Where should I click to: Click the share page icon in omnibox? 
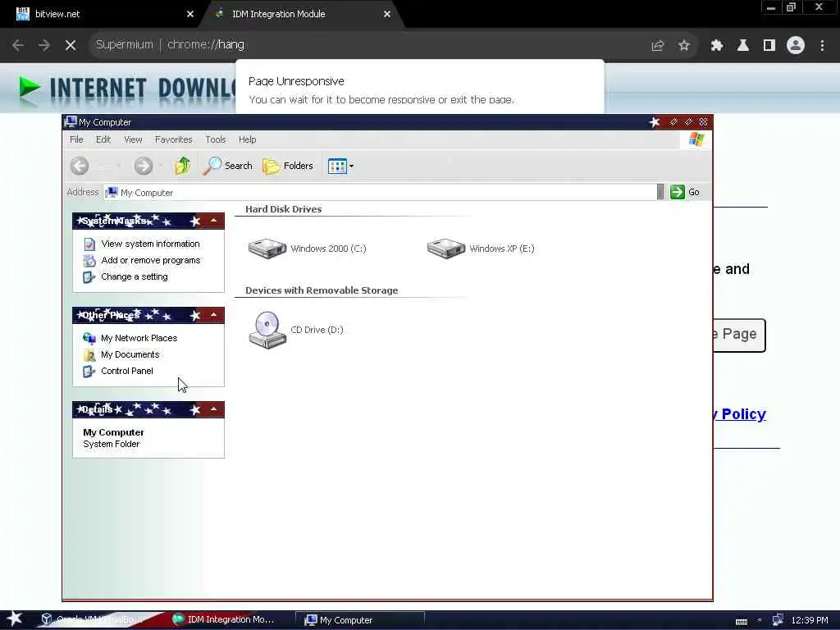coord(657,46)
